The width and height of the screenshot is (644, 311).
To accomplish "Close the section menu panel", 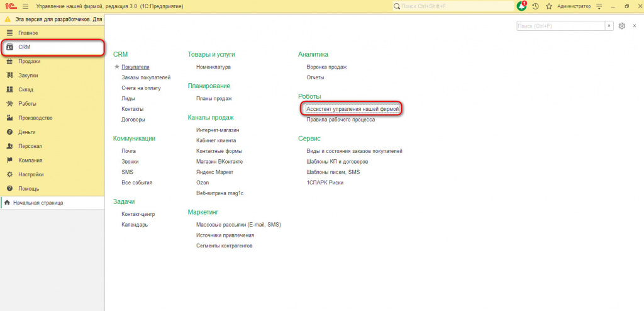I will pos(634,26).
